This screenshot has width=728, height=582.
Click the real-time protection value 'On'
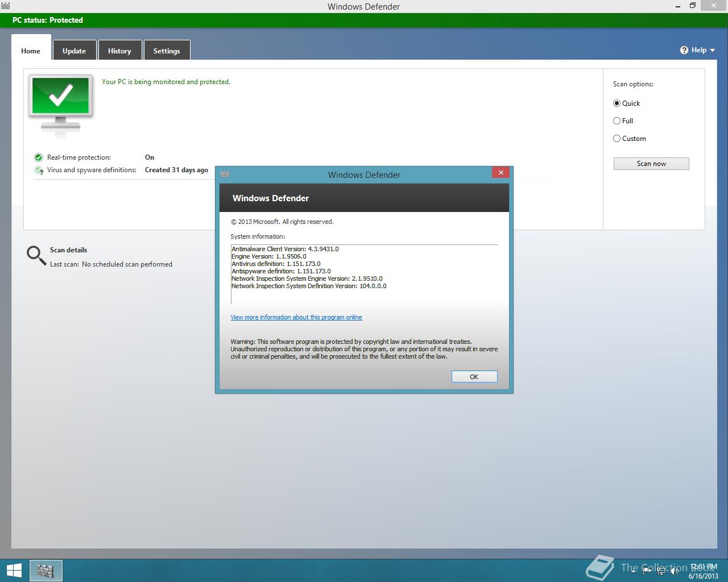point(150,157)
